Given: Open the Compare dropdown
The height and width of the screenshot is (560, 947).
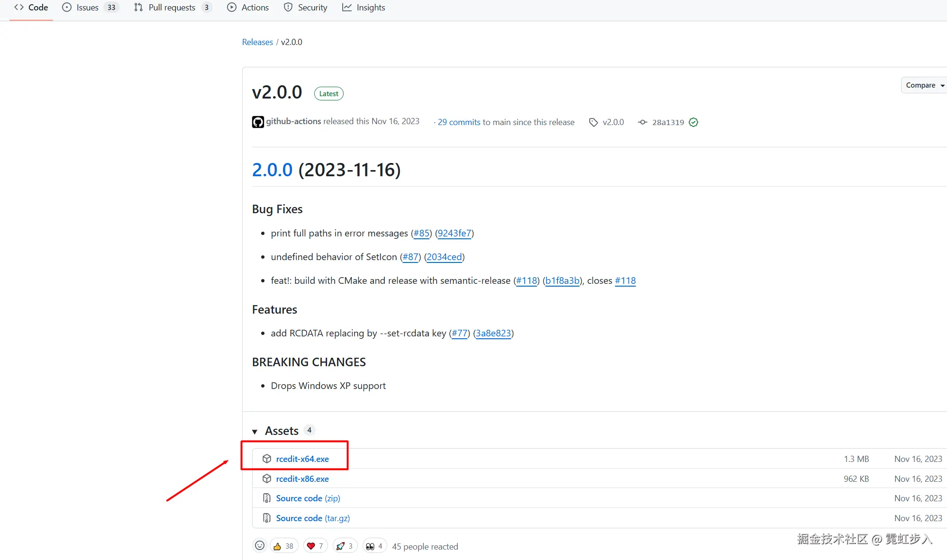Looking at the screenshot, I should click(924, 85).
